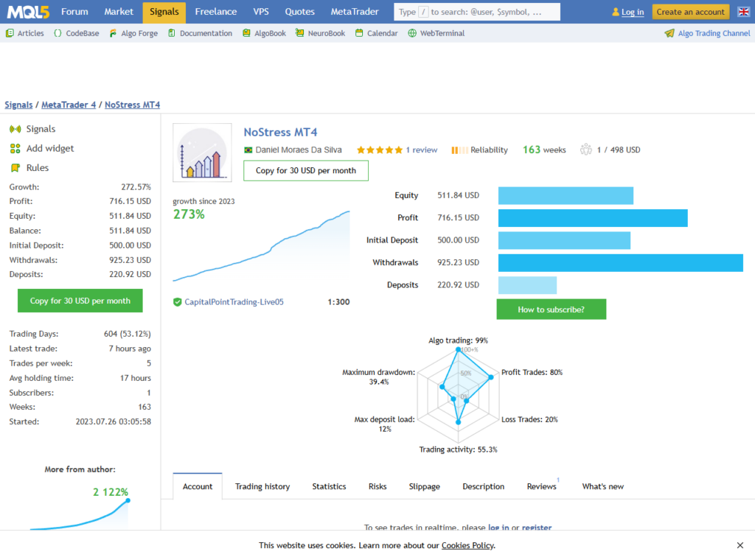Click the CodeBase braces icon
Viewport: 755px width, 560px height.
[x=58, y=33]
